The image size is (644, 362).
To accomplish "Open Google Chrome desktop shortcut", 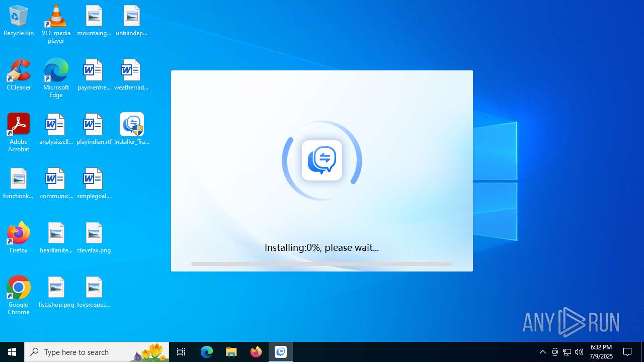I will (19, 296).
